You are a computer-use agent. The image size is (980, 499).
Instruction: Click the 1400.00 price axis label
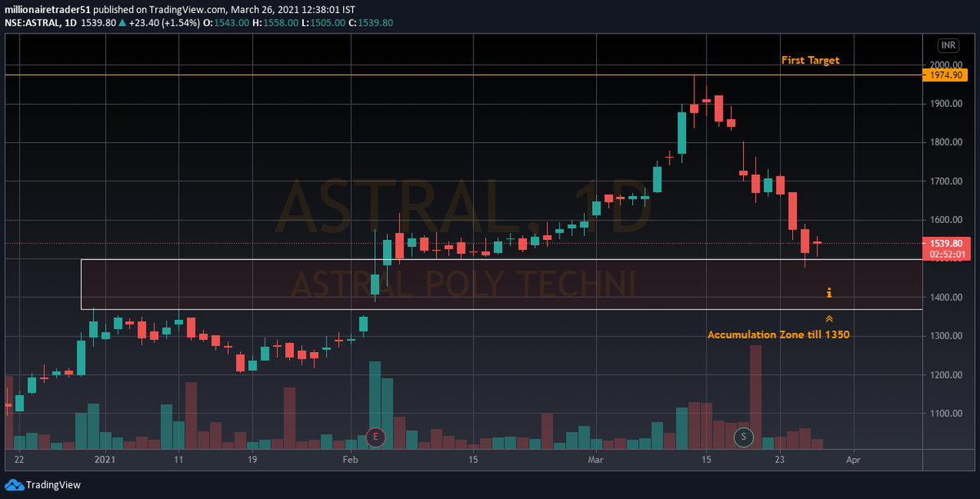(x=945, y=298)
